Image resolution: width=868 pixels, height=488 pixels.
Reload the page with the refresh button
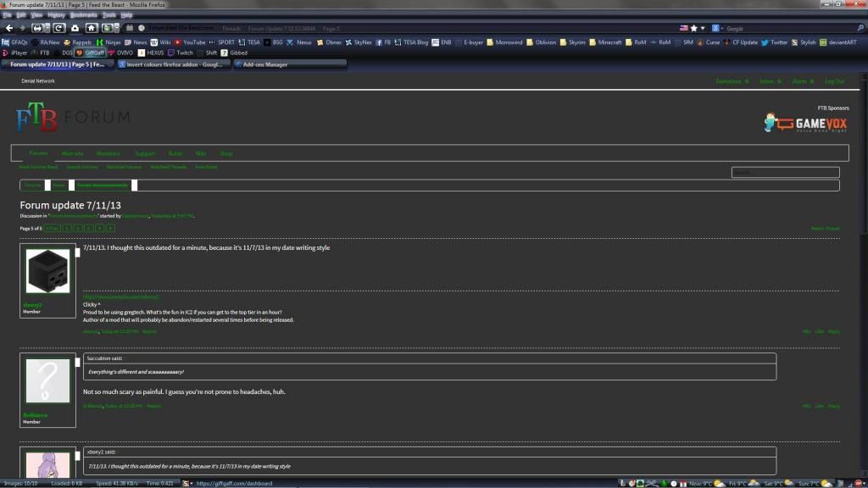[x=58, y=28]
